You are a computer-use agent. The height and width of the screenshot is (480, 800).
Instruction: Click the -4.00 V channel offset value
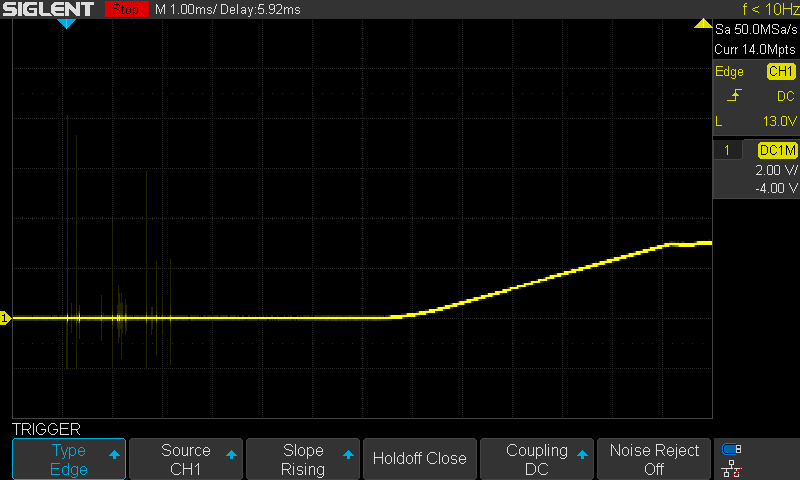(x=777, y=188)
